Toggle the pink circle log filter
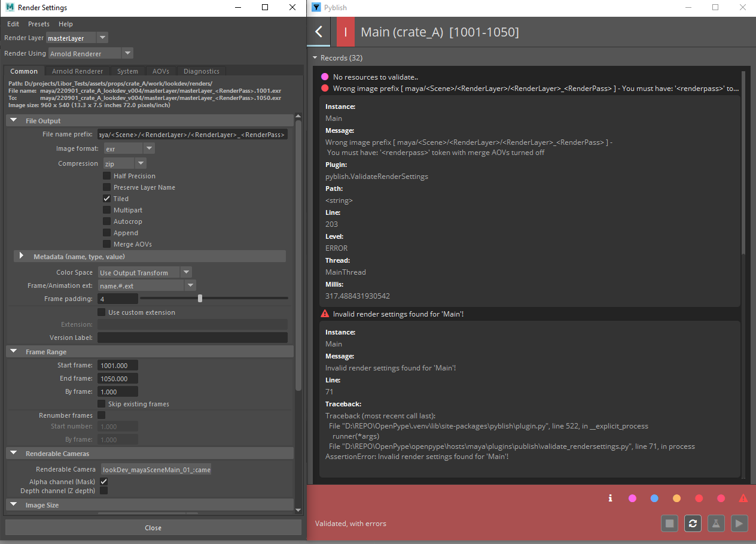The image size is (756, 544). pyautogui.click(x=632, y=498)
